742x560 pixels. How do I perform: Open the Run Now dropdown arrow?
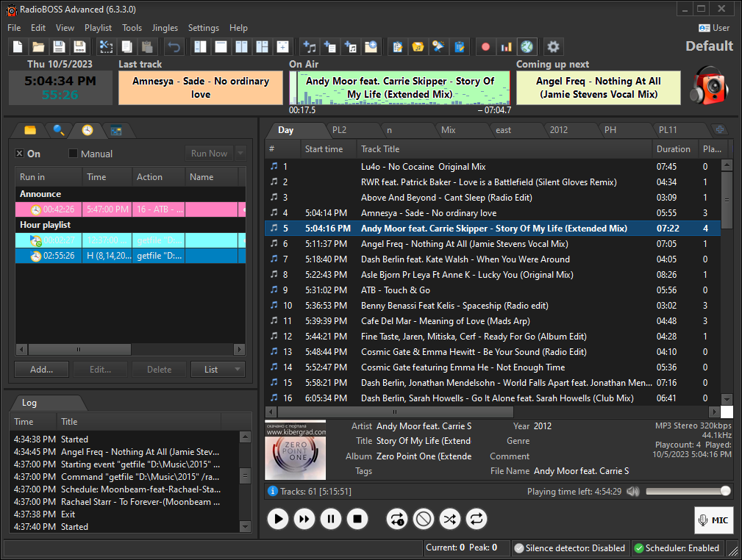click(240, 154)
